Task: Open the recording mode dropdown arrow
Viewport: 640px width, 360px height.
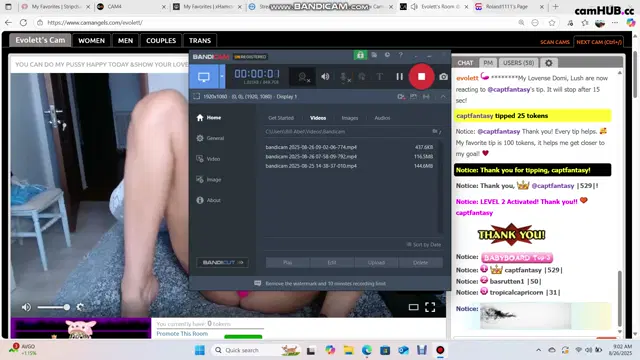Action: point(222,76)
